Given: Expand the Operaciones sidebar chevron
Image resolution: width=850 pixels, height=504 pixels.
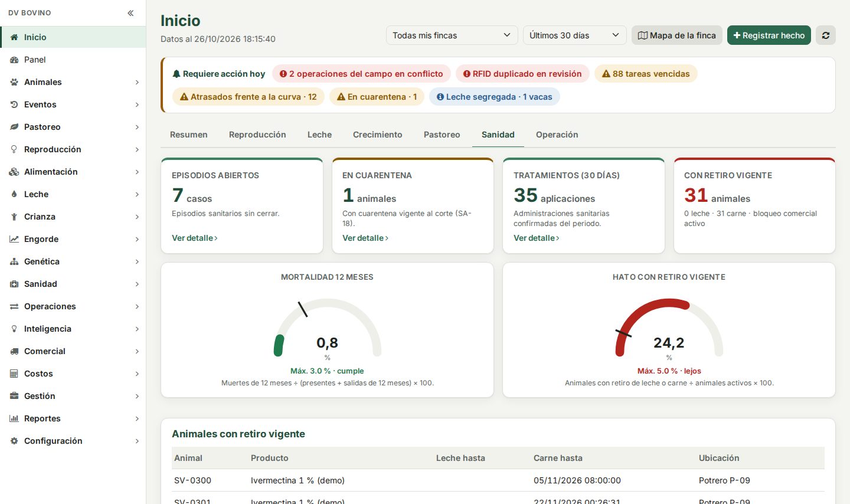Looking at the screenshot, I should click(137, 307).
